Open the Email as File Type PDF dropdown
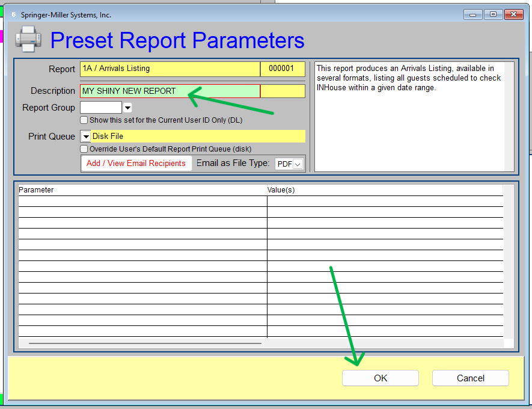 coord(298,164)
